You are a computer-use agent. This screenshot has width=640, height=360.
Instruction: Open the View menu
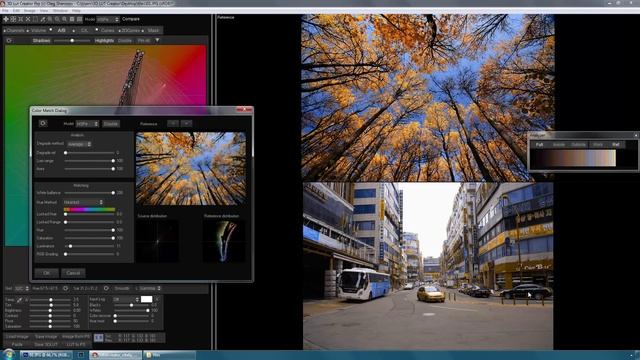tap(44, 11)
